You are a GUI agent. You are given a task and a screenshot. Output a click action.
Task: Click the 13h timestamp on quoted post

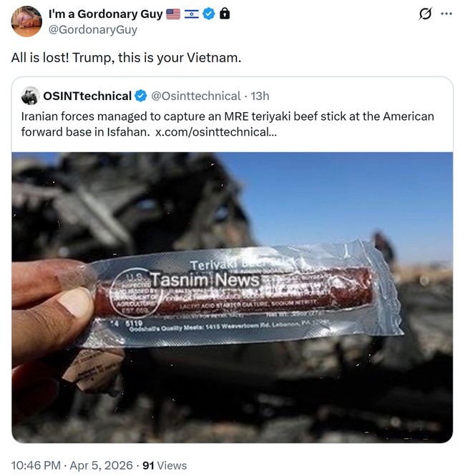(260, 96)
